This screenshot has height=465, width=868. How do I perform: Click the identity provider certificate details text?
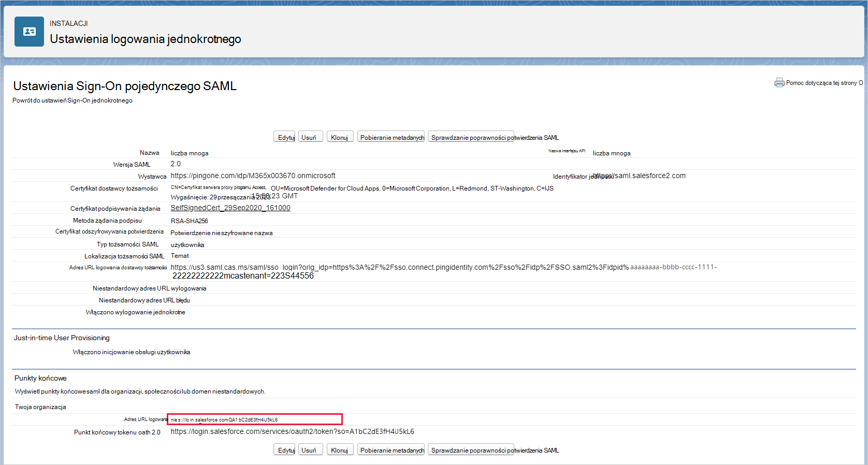pos(362,192)
